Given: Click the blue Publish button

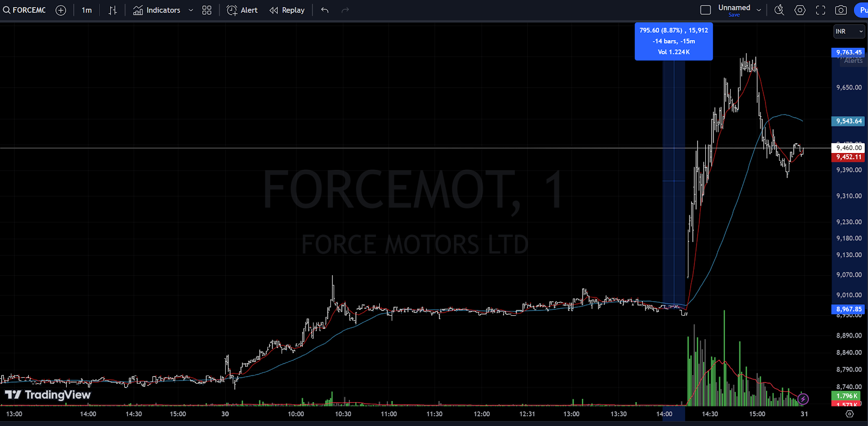Looking at the screenshot, I should coord(861,10).
